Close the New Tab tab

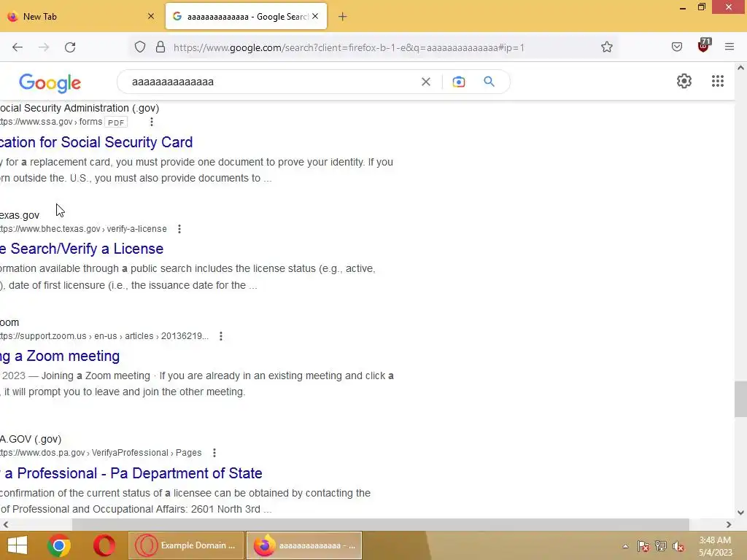coord(151,16)
